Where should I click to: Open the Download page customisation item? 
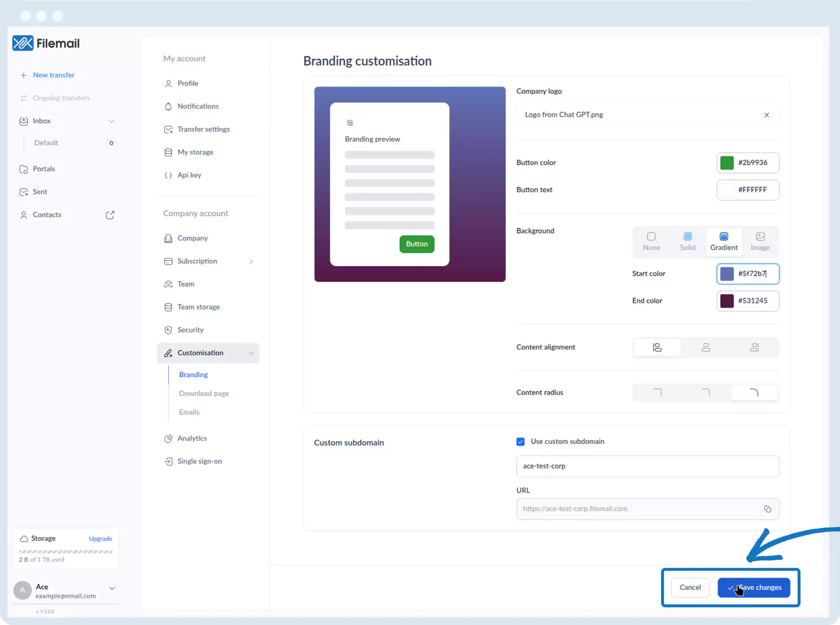(204, 393)
